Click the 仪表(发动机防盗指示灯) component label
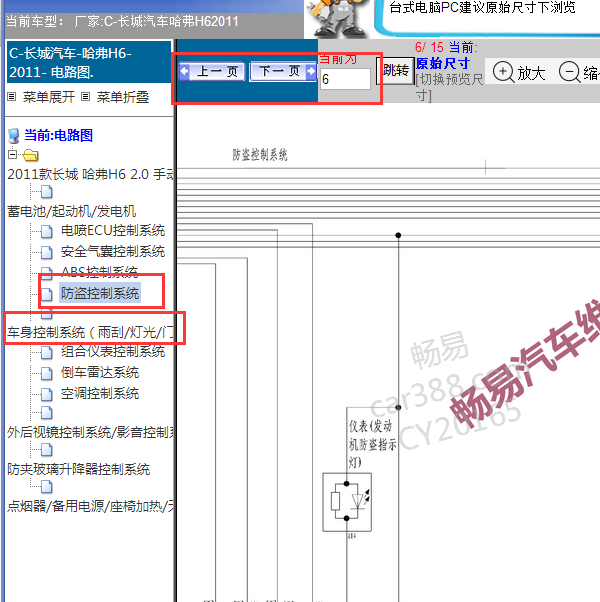Viewport: 600px width, 602px height. (372, 443)
